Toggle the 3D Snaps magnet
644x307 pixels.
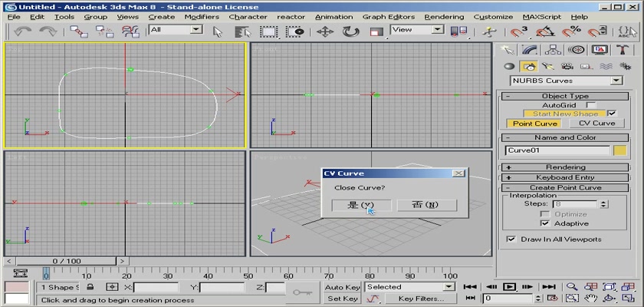click(518, 31)
